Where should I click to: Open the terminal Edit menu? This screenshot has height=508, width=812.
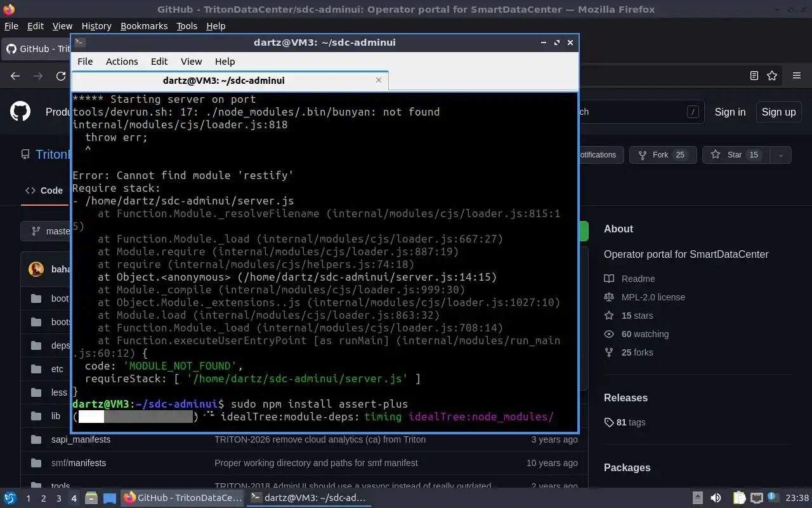pos(159,62)
